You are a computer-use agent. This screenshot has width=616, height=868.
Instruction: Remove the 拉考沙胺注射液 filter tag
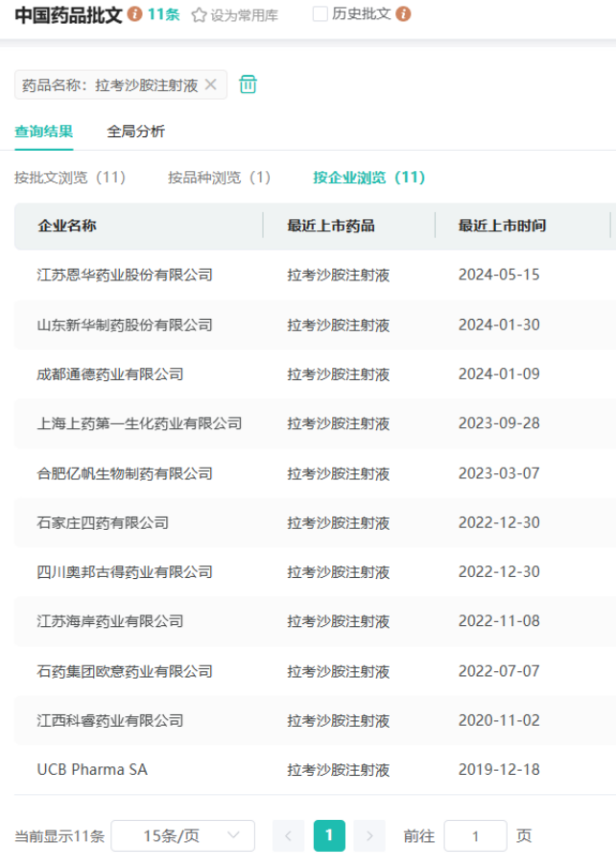click(x=211, y=84)
